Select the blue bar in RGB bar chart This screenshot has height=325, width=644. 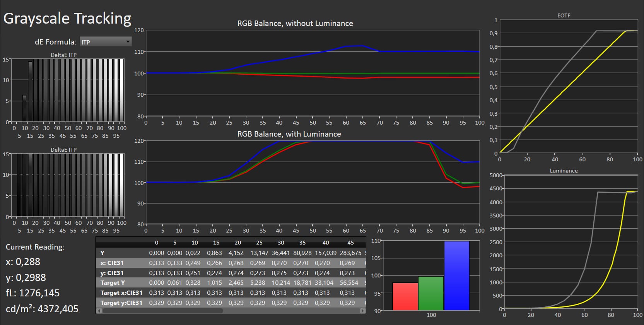pos(457,275)
